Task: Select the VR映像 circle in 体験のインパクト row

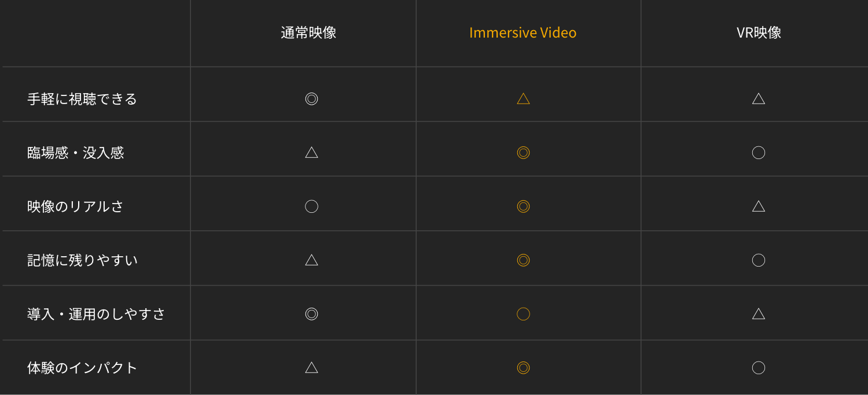Action: 759,368
